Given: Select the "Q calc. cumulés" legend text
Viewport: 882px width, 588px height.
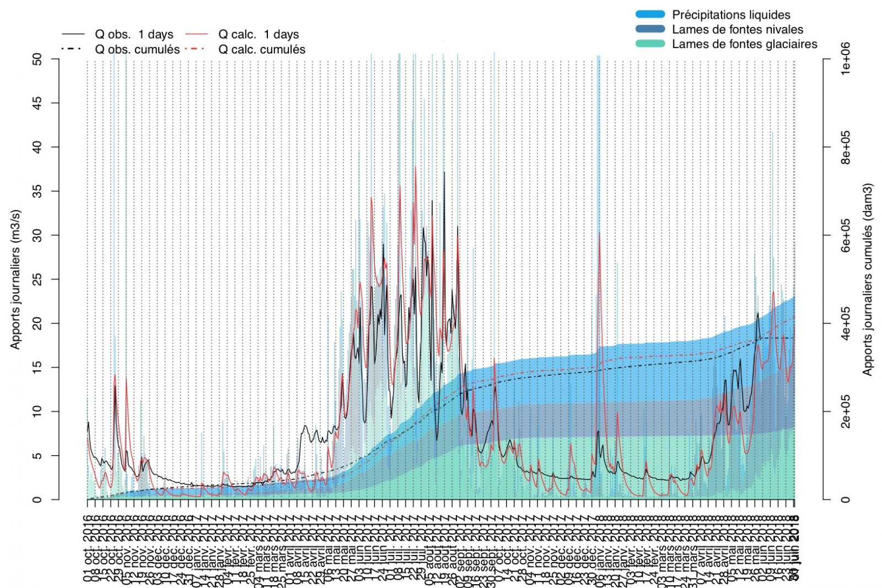Looking at the screenshot, I should [x=262, y=49].
